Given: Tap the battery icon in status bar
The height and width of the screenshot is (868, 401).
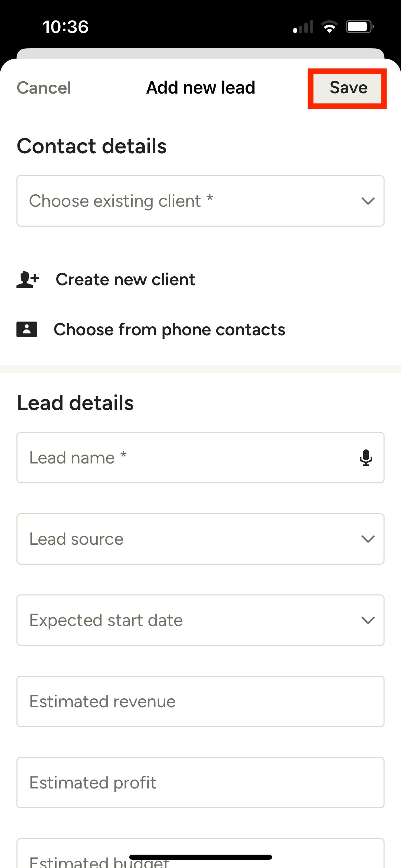Looking at the screenshot, I should tap(359, 27).
